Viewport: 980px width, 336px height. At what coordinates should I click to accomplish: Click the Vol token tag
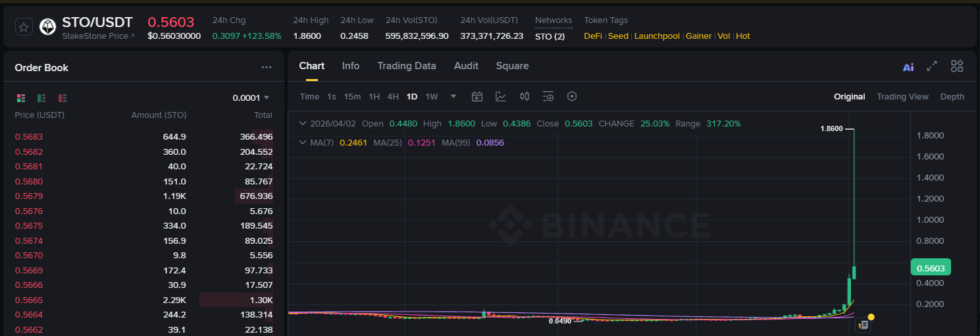coord(724,36)
